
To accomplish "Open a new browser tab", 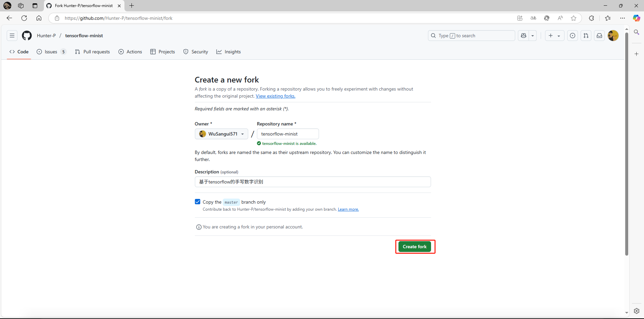I will click(132, 6).
